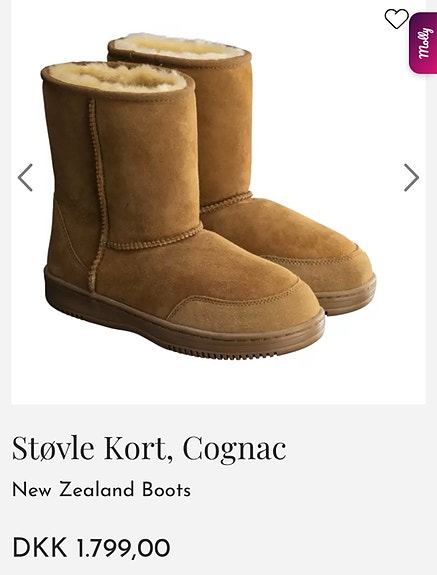Select the word Cognac in the title
The image size is (437, 575).
(x=235, y=449)
